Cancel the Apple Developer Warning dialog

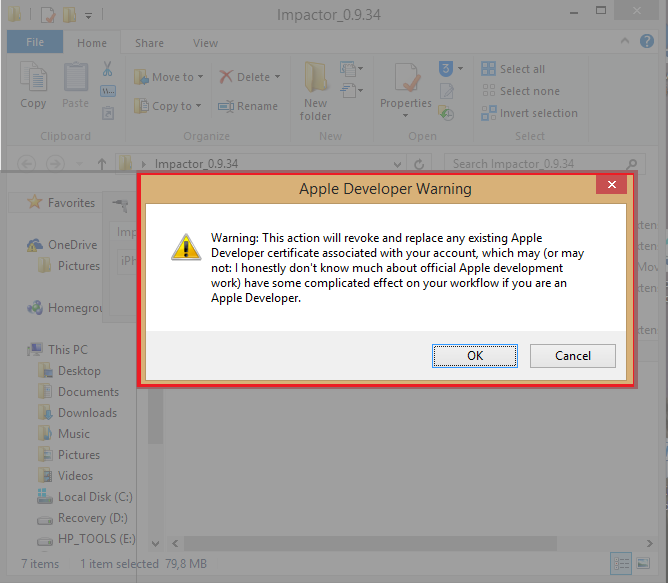(573, 356)
